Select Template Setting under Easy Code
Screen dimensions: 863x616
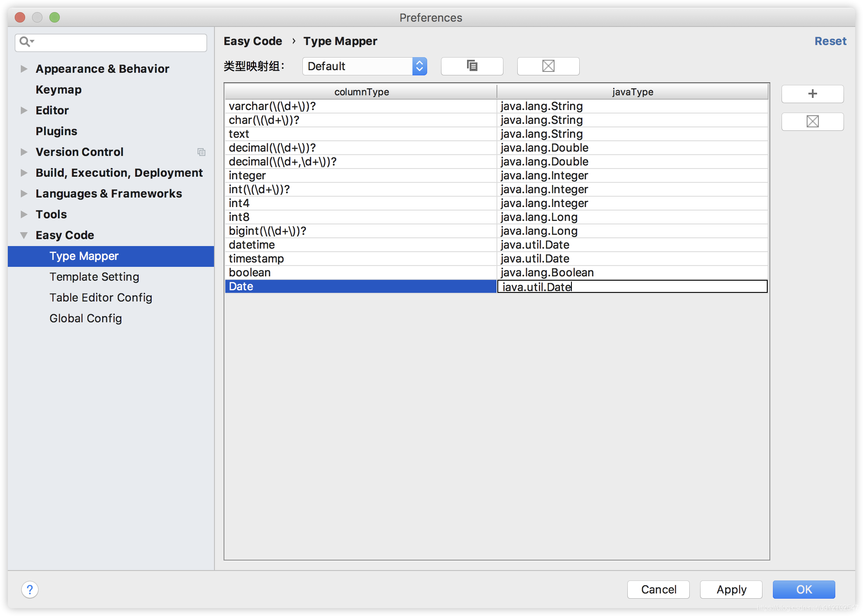point(94,277)
